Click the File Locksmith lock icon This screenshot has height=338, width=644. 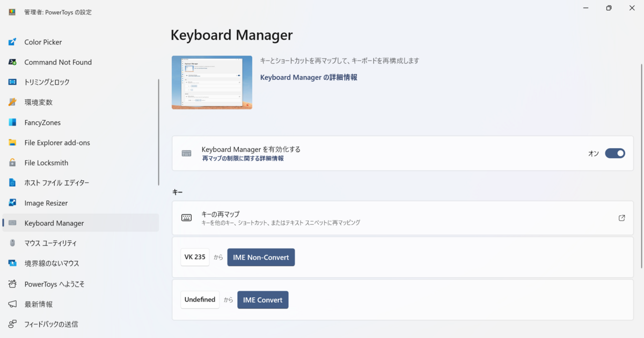(12, 163)
